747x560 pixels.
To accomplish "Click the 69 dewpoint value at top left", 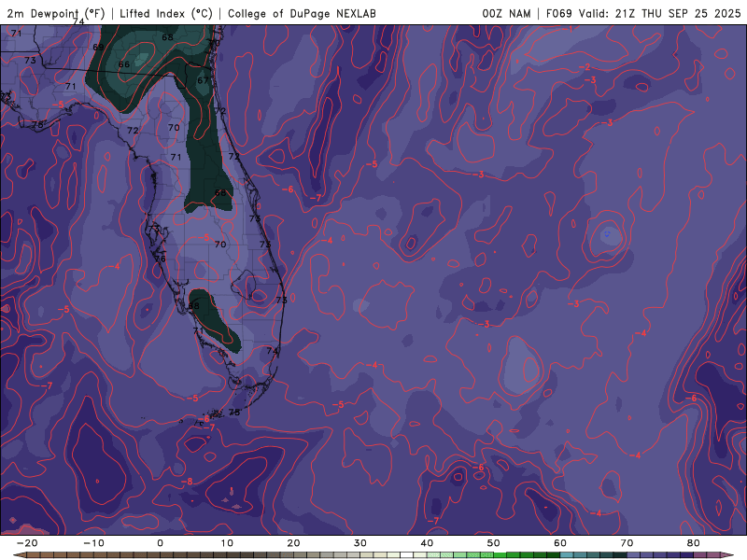I will pos(98,47).
